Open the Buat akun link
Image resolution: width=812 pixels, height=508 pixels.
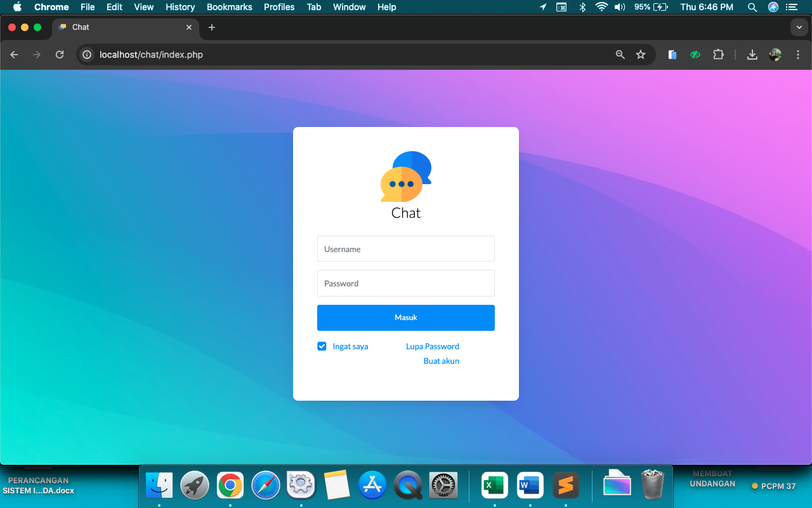click(442, 361)
